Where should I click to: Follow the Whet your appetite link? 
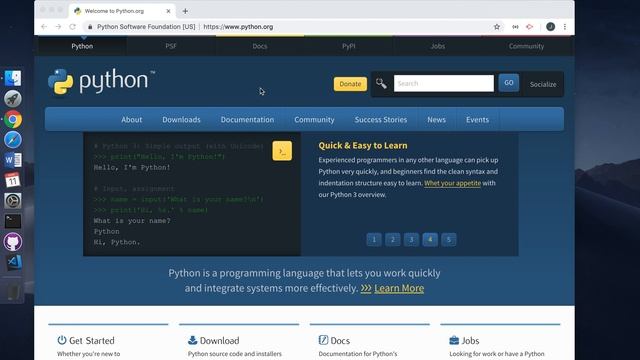pyautogui.click(x=452, y=183)
